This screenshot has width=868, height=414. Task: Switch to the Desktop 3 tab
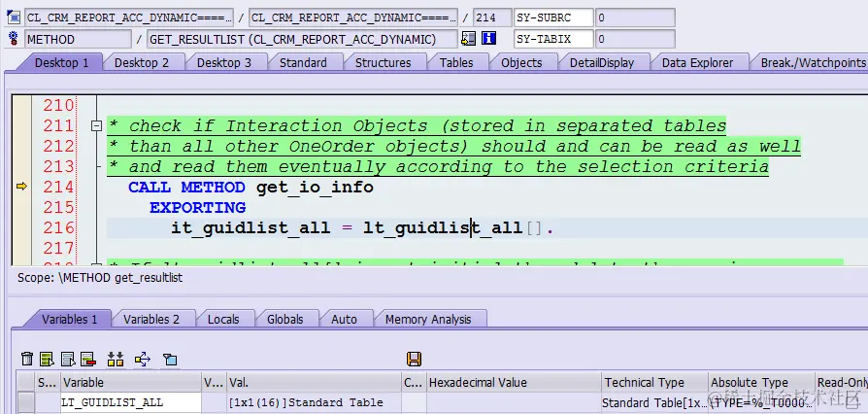[223, 62]
